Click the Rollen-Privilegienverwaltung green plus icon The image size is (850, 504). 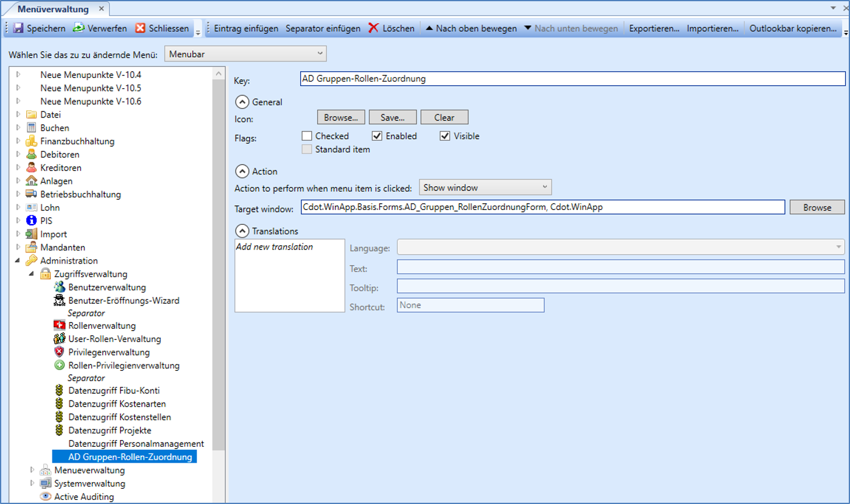[59, 365]
